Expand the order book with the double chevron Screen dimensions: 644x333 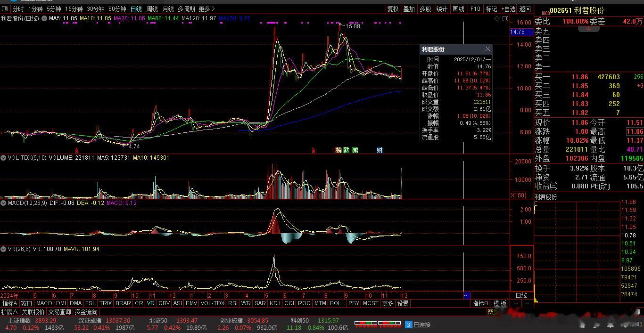pyautogui.click(x=588, y=29)
